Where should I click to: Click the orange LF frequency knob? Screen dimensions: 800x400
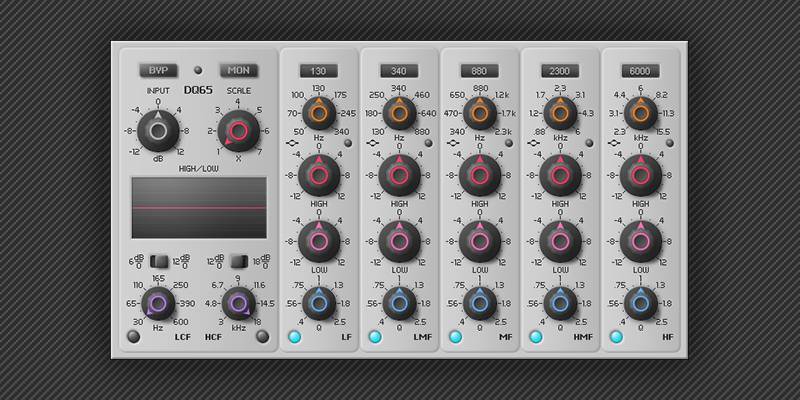coord(319,113)
